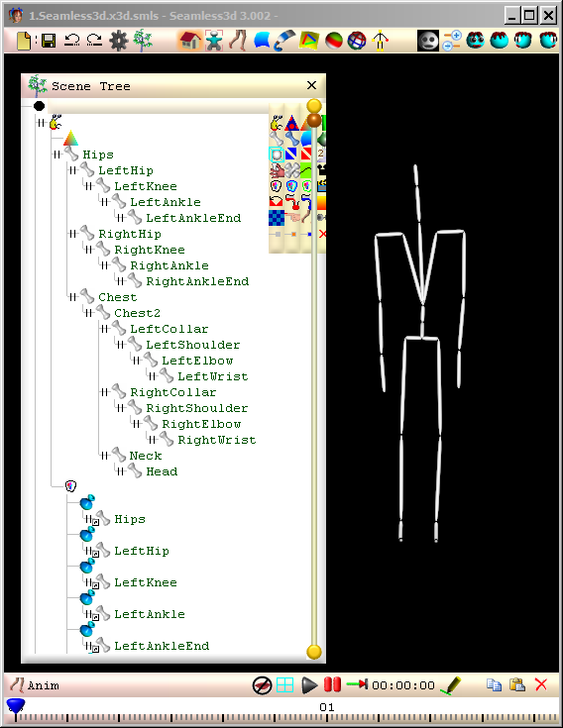This screenshot has height=728, width=563.
Task: Copy with the Anim bar copy icon
Action: pyautogui.click(x=494, y=684)
